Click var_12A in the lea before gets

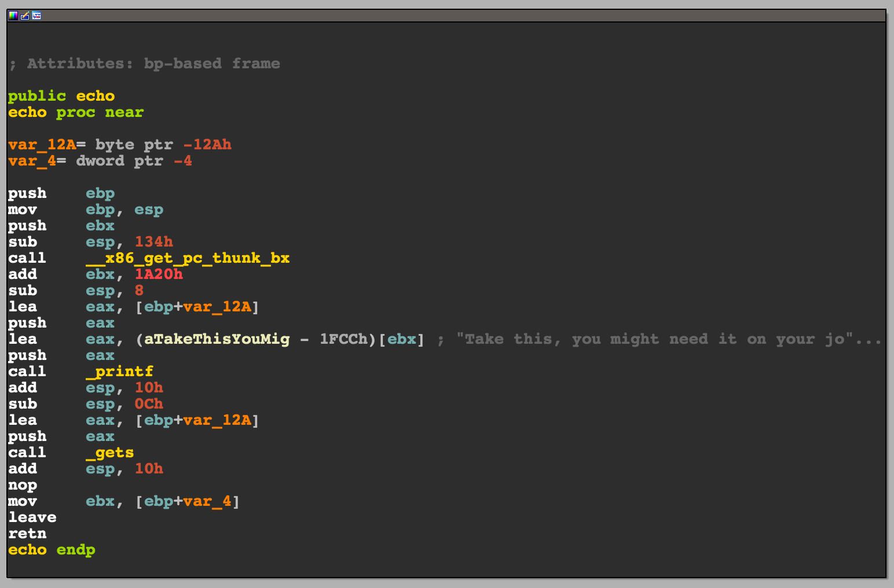coord(217,420)
